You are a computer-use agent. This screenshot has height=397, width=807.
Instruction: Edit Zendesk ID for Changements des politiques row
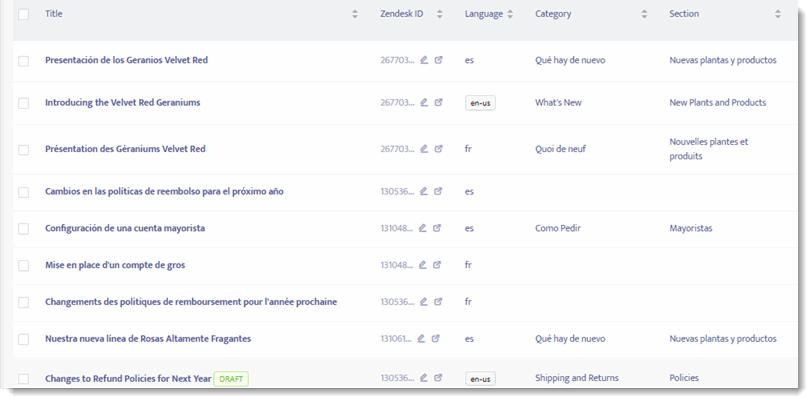point(424,302)
